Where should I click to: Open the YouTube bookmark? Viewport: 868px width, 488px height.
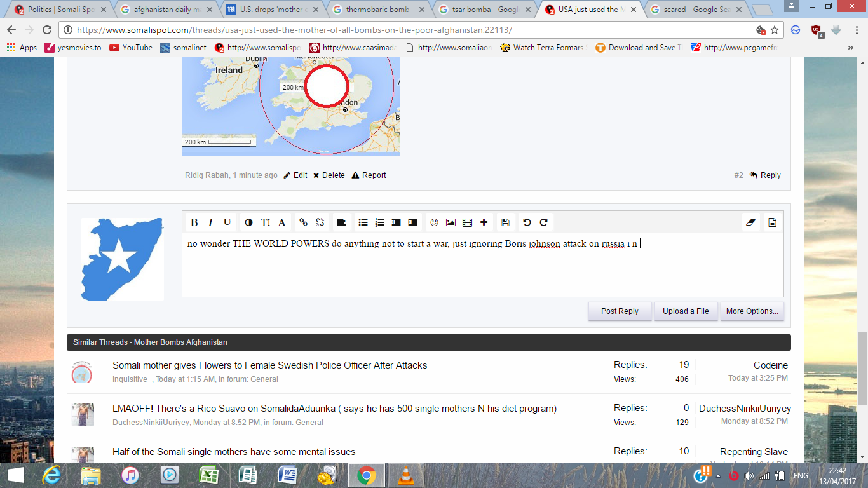point(131,48)
